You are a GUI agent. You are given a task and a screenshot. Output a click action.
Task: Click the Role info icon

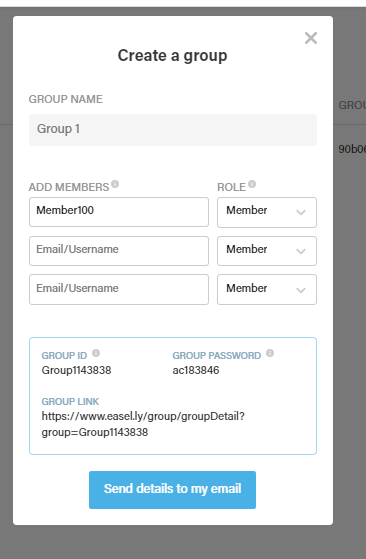coord(252,184)
